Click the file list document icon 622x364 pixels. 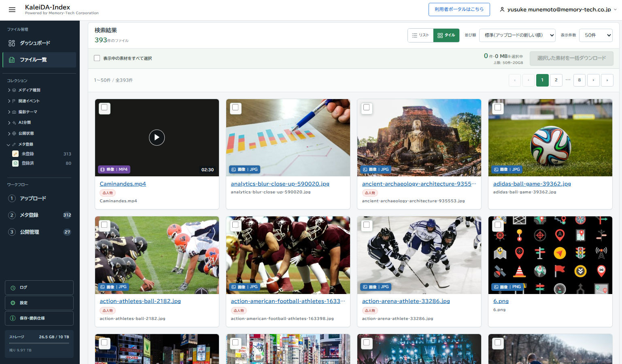tap(12, 60)
